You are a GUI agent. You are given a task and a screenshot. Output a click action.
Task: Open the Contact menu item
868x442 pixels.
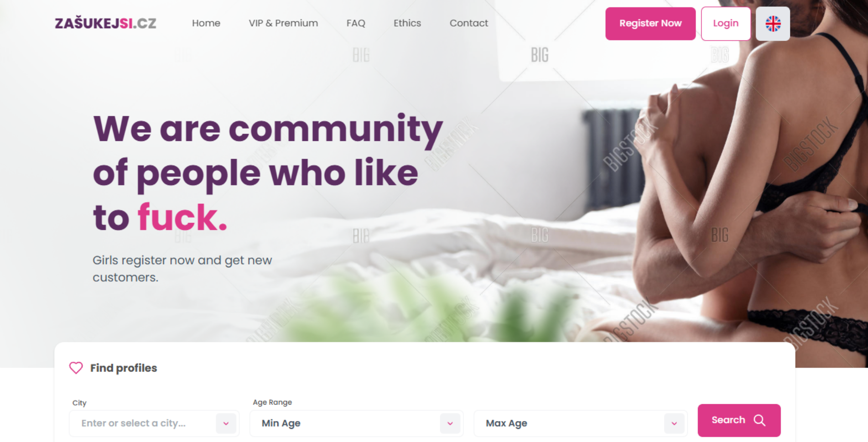[469, 23]
